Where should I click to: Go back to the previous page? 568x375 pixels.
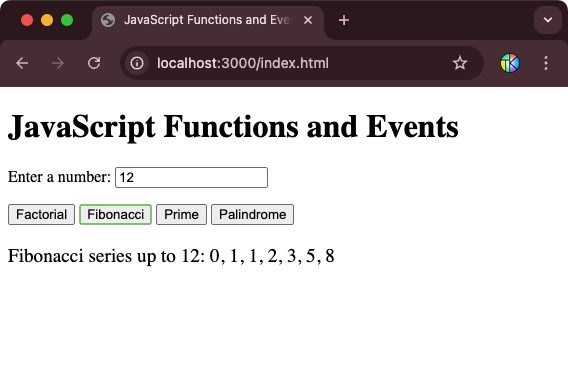tap(22, 63)
